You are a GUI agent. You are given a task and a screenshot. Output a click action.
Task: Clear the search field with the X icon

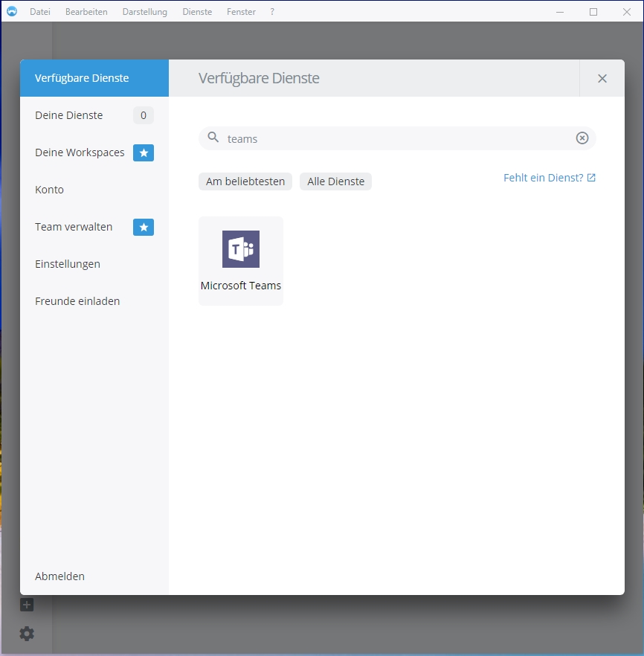click(x=582, y=138)
